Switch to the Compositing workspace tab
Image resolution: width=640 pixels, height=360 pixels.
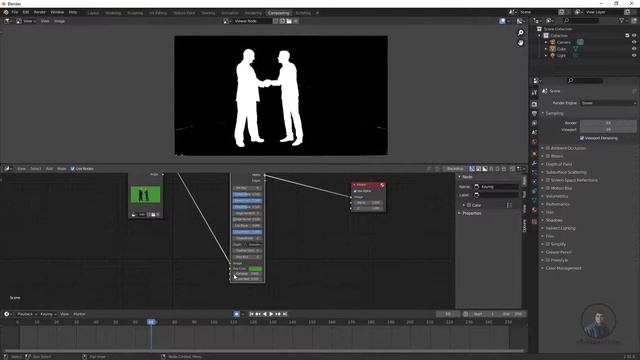pos(278,13)
